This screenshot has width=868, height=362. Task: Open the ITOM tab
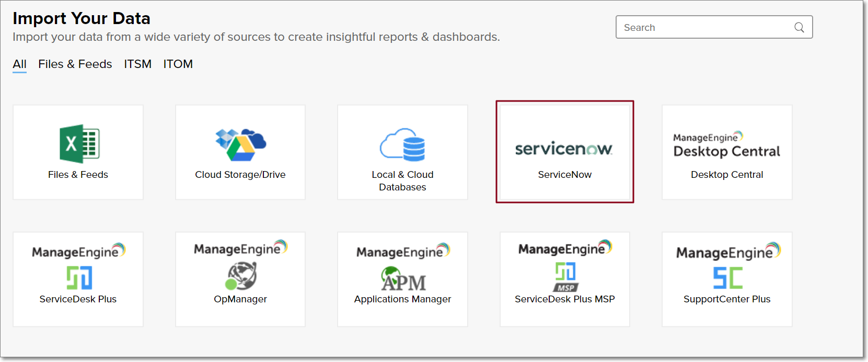coord(178,64)
